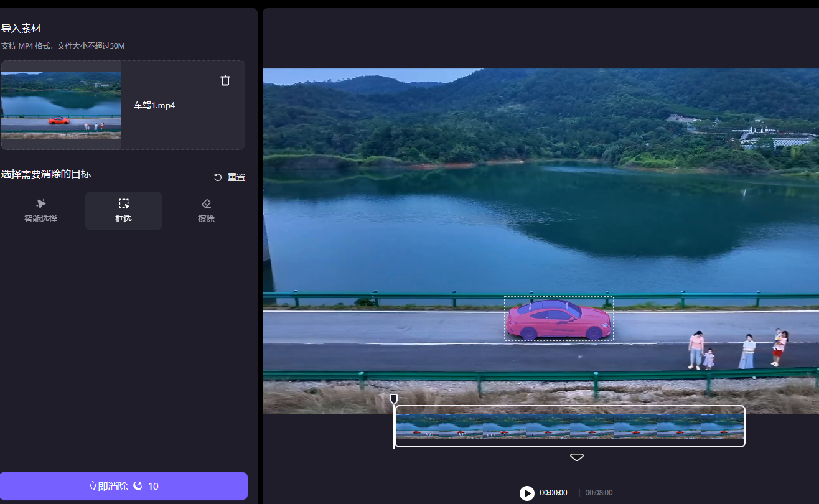The width and height of the screenshot is (819, 504).
Task: Click the 立即消除 button
Action: [x=123, y=486]
